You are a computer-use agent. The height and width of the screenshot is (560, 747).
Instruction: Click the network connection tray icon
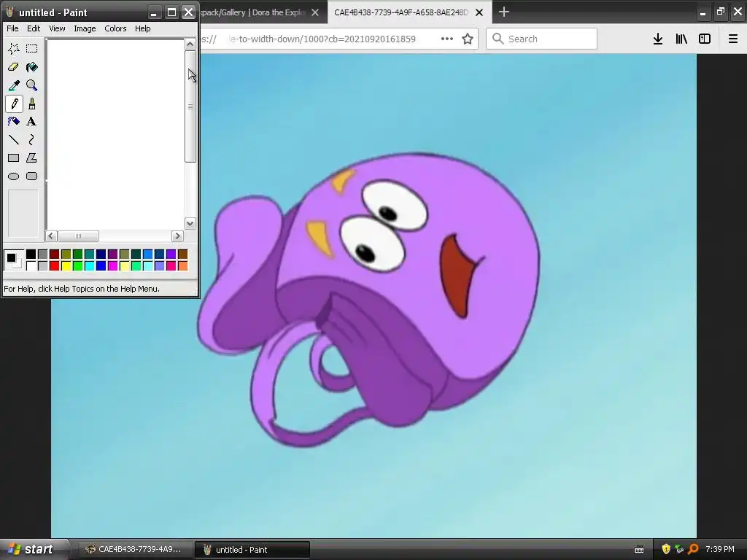coord(679,549)
